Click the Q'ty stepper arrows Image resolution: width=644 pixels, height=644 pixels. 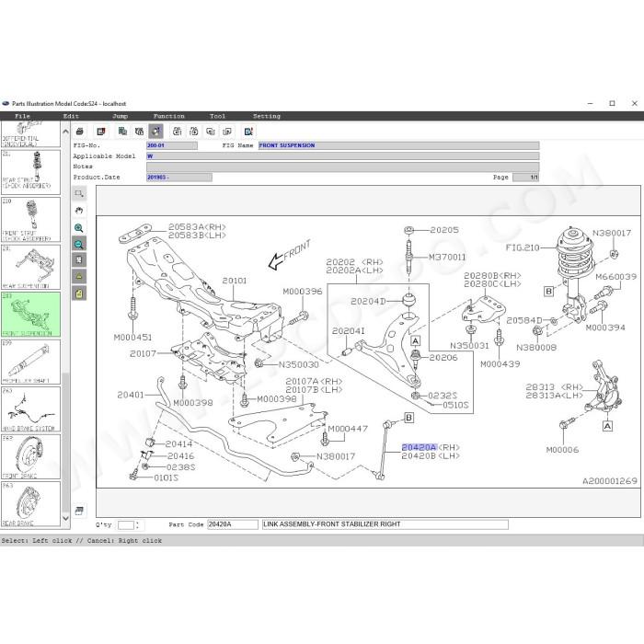[137, 525]
